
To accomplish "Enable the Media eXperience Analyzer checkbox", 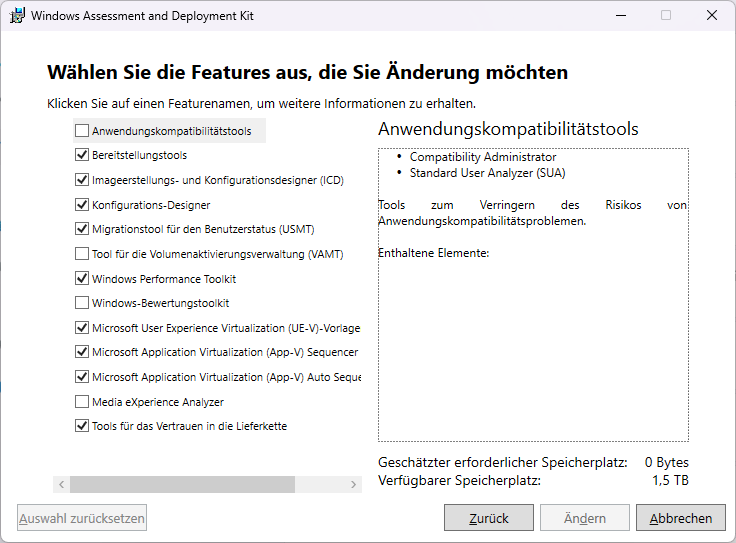I will point(81,402).
